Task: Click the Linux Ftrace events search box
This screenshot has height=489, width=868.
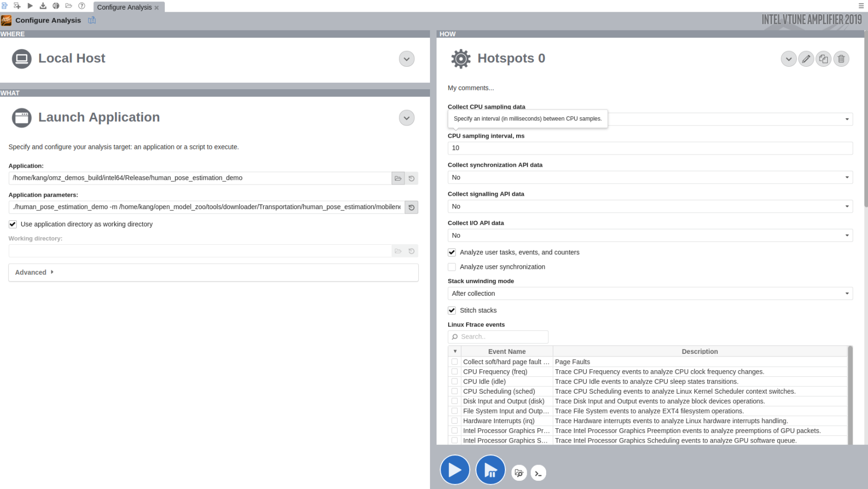Action: tap(498, 337)
